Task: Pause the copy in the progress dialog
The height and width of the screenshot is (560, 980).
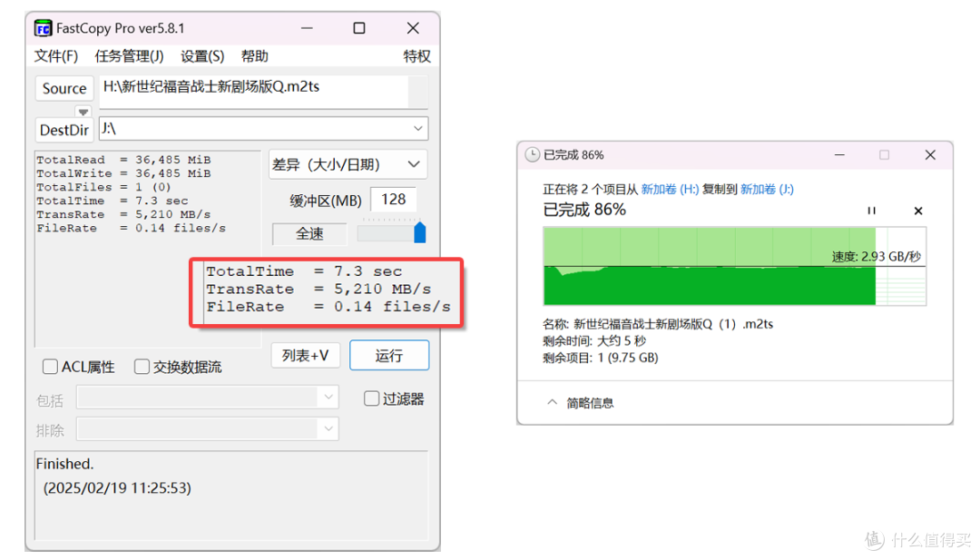Action: 871,211
